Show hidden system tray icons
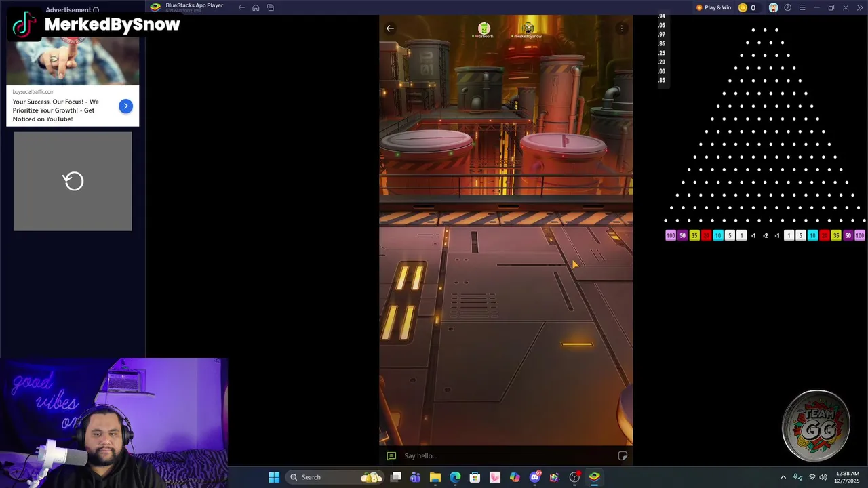 (x=783, y=477)
